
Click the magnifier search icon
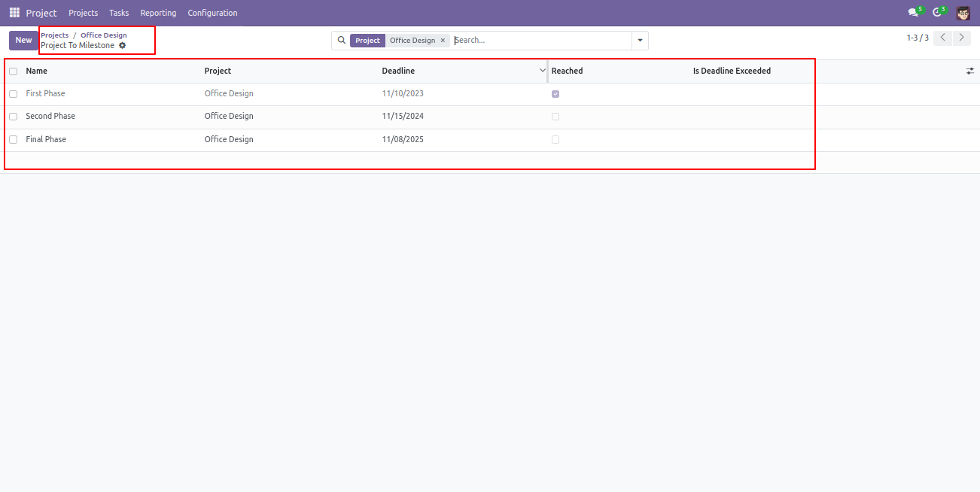tap(341, 41)
